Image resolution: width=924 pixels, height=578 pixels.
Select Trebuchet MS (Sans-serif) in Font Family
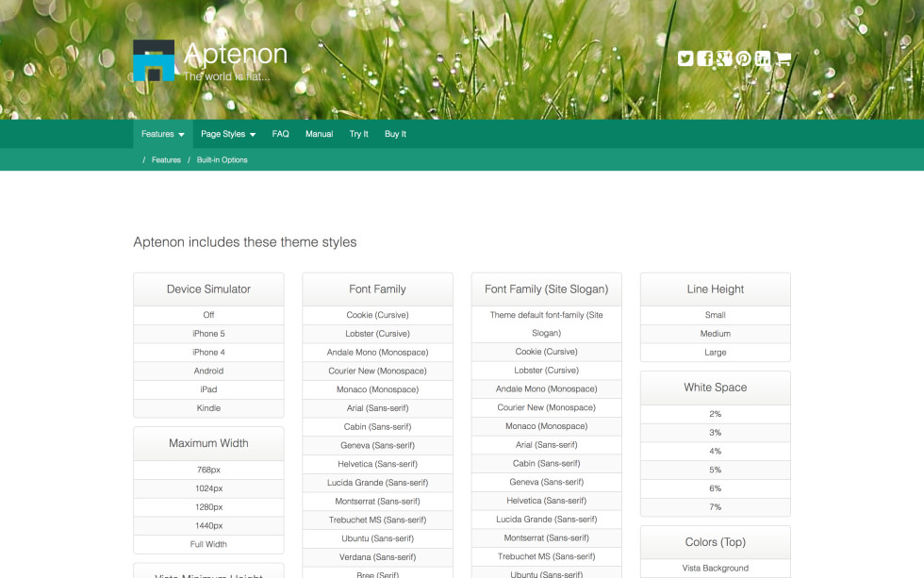378,520
